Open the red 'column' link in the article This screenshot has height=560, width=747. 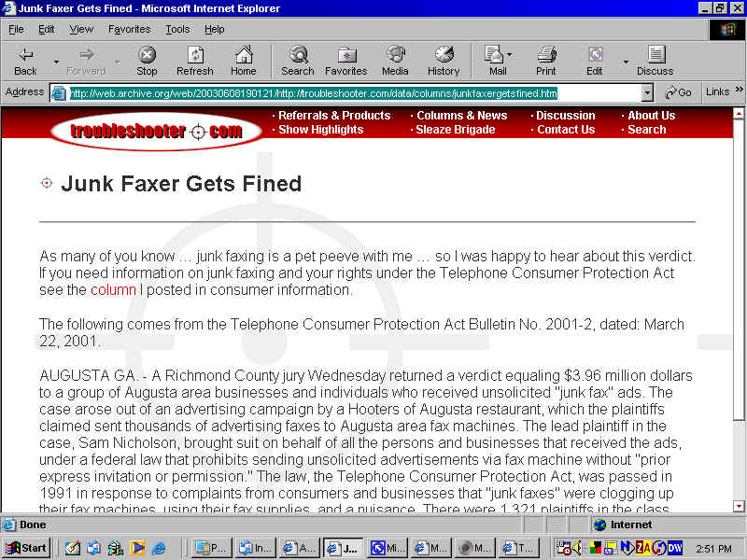113,289
